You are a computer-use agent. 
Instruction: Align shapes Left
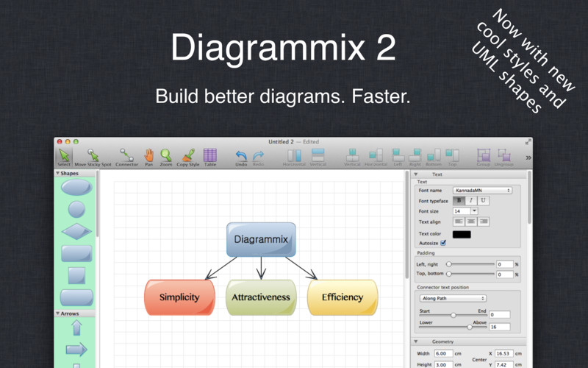(x=398, y=158)
